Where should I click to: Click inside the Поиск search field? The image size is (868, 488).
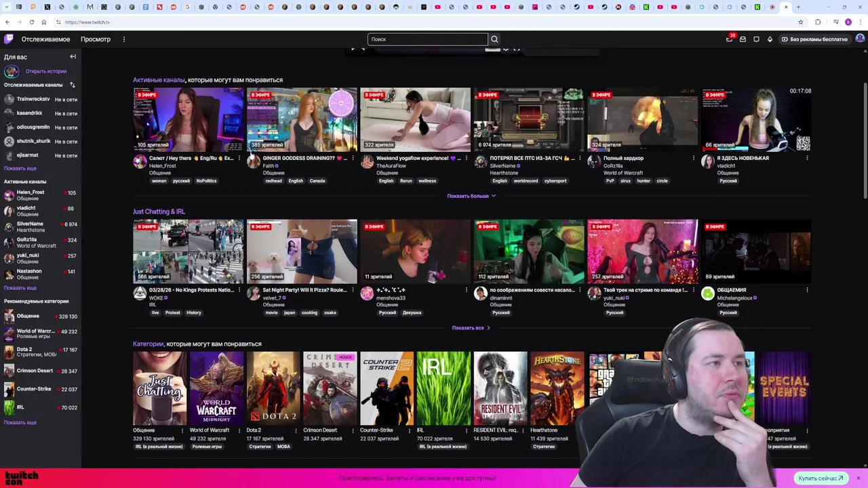pyautogui.click(x=428, y=39)
